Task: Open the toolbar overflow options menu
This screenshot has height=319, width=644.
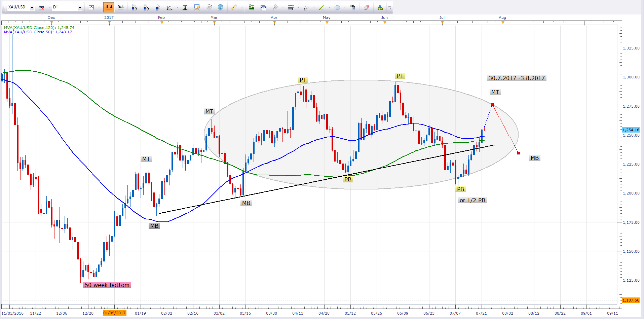Action: (x=390, y=7)
